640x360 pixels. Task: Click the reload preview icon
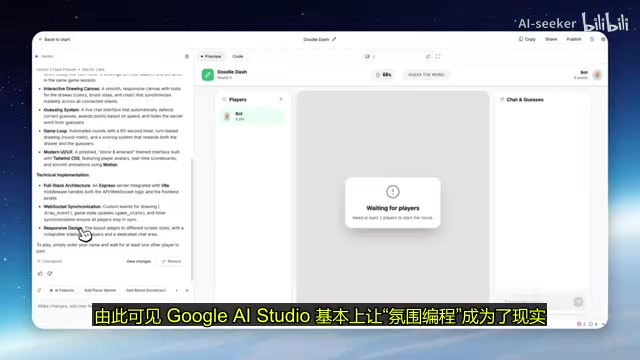[x=428, y=56]
